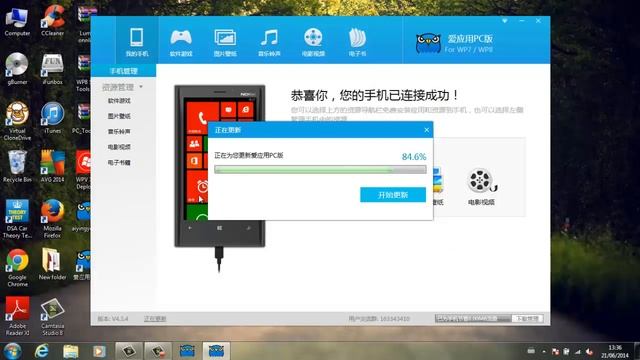Viewport: 640px width, 360px height.
Task: Click the status bar download progress indicator
Action: coord(473,318)
